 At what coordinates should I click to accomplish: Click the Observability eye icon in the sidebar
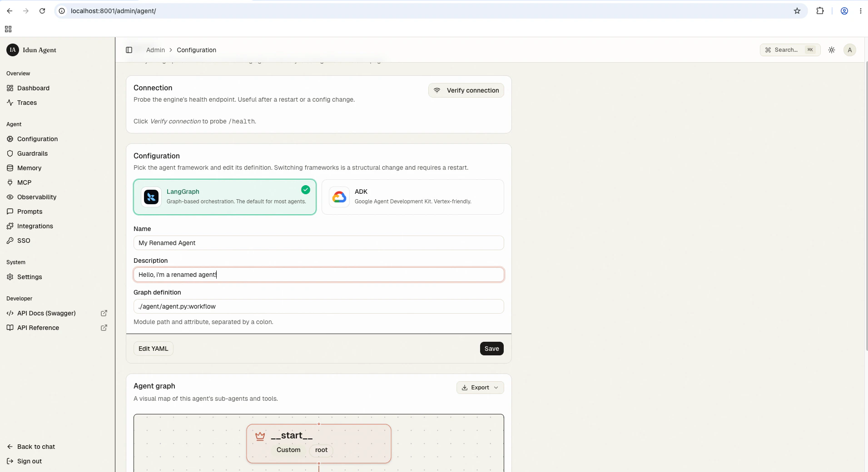(10, 197)
